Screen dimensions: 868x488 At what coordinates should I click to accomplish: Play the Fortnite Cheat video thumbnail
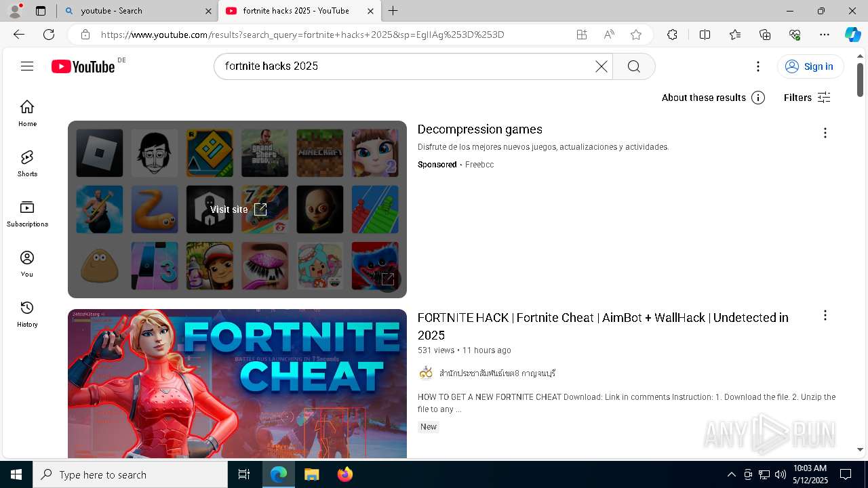point(237,384)
